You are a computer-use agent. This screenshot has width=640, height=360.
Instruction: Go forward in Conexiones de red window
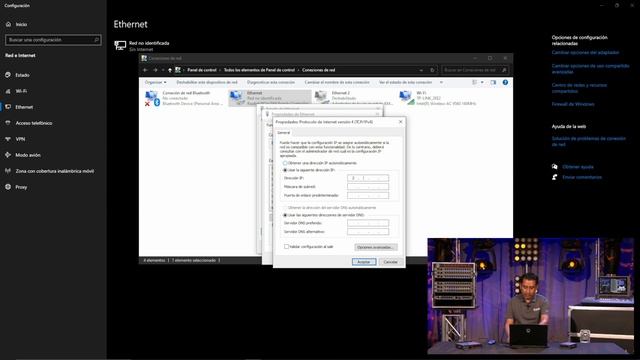(x=155, y=70)
